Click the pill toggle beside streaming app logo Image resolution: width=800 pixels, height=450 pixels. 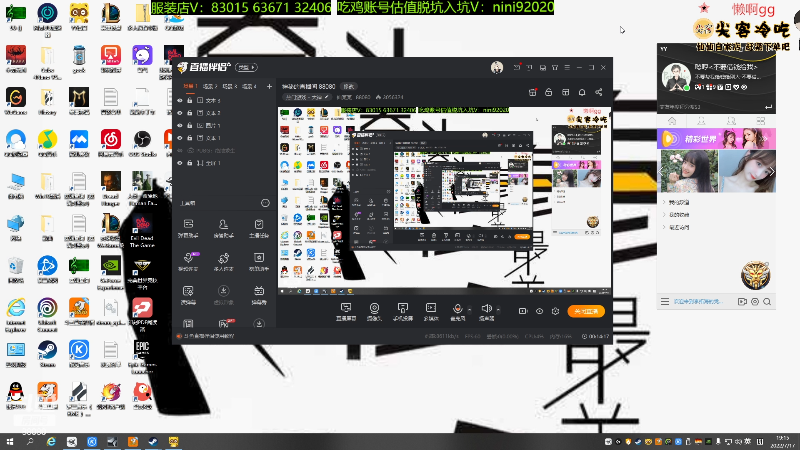[x=247, y=67]
